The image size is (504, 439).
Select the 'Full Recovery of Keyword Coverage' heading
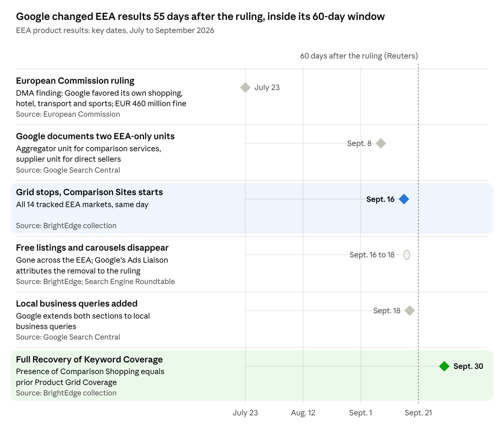tap(89, 359)
